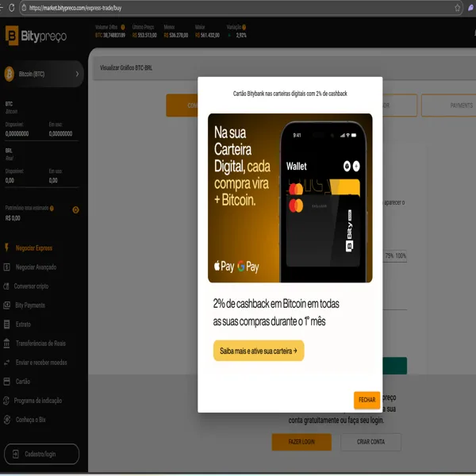The height and width of the screenshot is (476, 476).
Task: Click the Conheça o Bix icon
Action: pos(7,420)
